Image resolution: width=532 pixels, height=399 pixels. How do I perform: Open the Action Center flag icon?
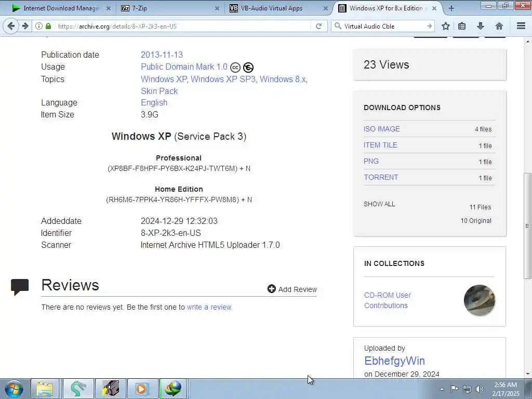[x=454, y=389]
